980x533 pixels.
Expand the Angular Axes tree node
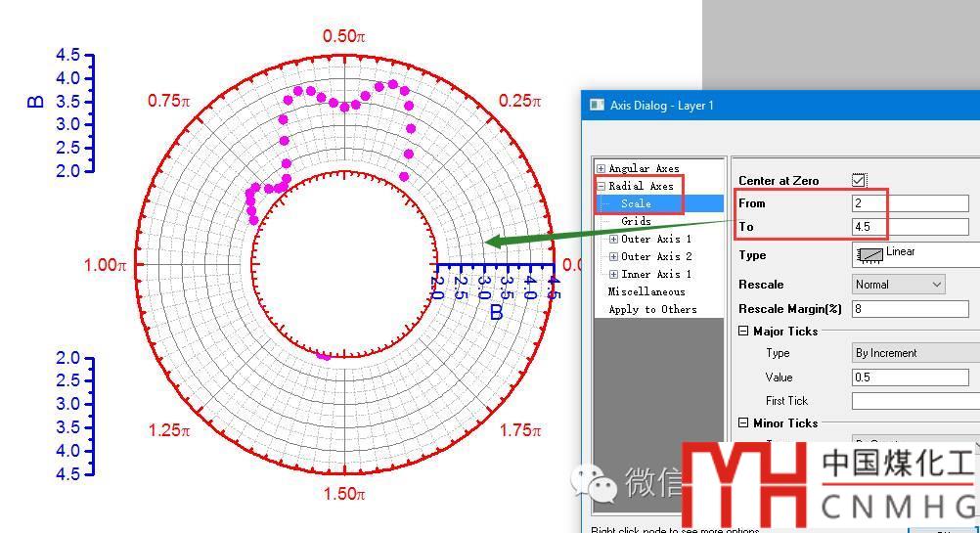coord(601,168)
